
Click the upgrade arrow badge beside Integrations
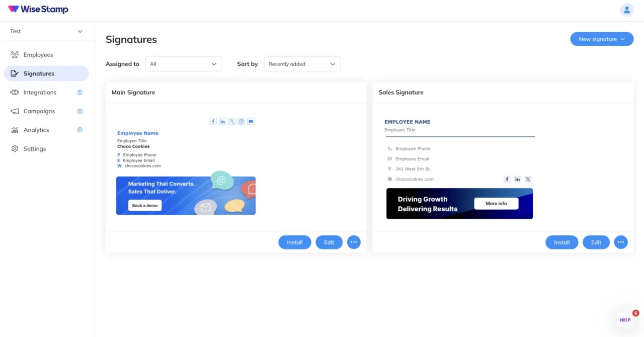coord(79,93)
